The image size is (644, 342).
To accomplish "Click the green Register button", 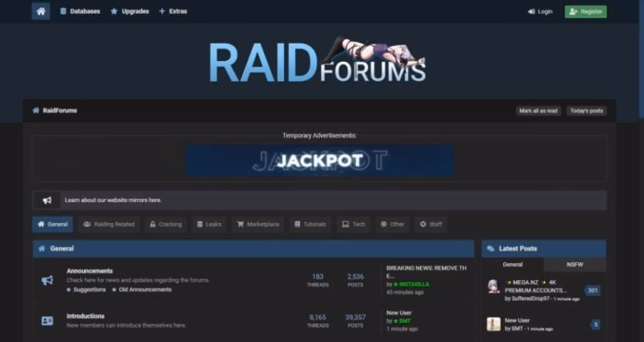I will tap(585, 12).
